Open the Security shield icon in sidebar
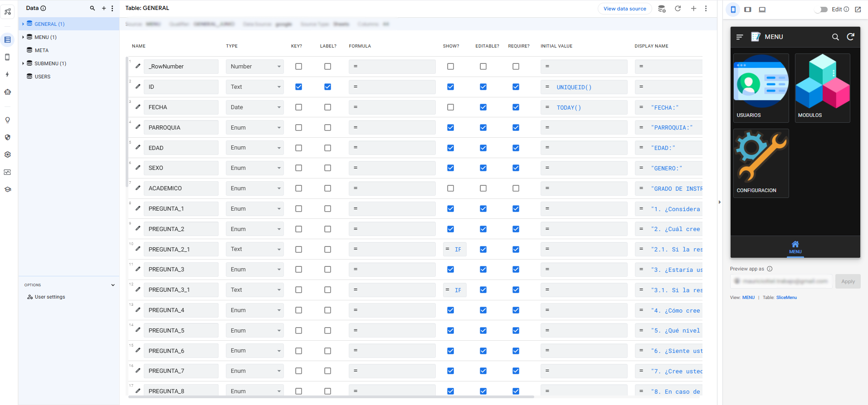Image resolution: width=868 pixels, height=405 pixels. click(8, 137)
